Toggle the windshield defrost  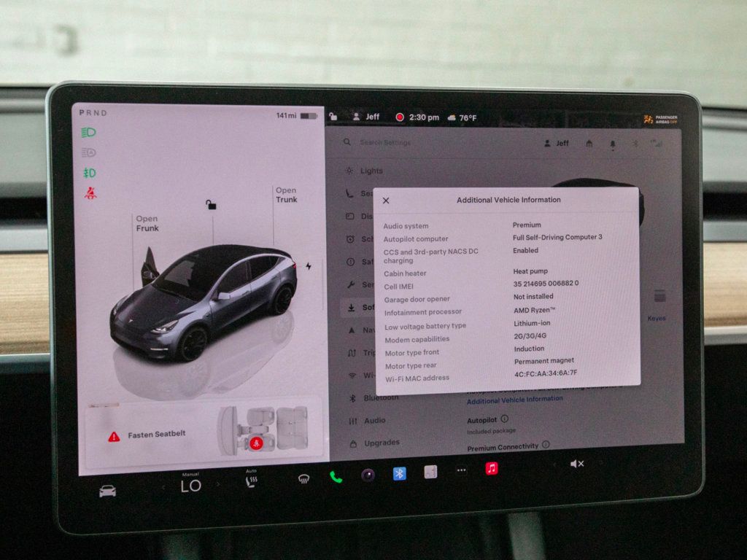(303, 478)
